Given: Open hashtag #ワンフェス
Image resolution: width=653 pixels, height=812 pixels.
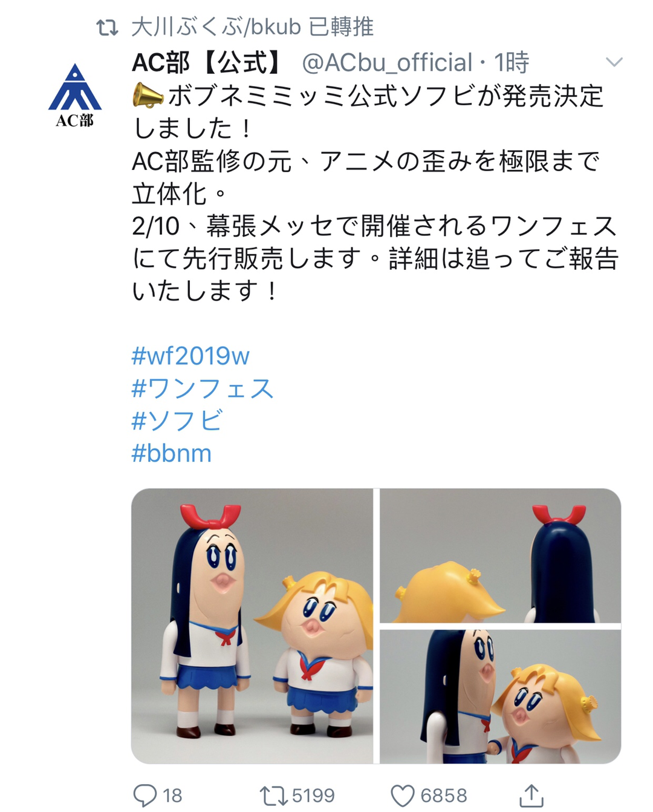Looking at the screenshot, I should click(203, 388).
